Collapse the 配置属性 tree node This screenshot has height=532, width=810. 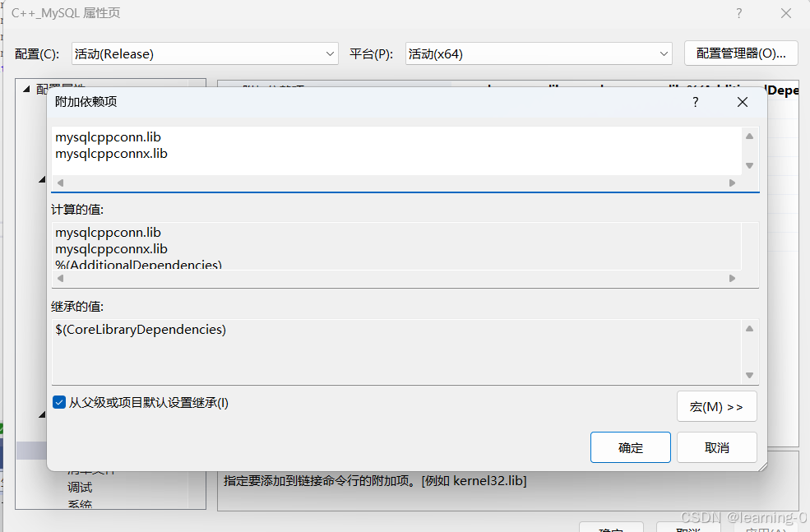[25, 88]
